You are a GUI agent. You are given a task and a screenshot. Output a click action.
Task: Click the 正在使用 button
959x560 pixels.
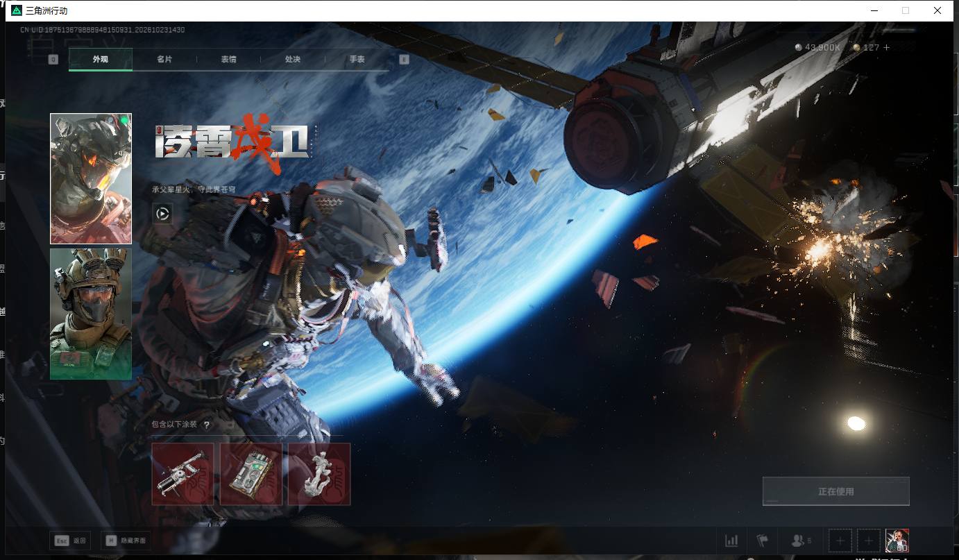pyautogui.click(x=835, y=491)
